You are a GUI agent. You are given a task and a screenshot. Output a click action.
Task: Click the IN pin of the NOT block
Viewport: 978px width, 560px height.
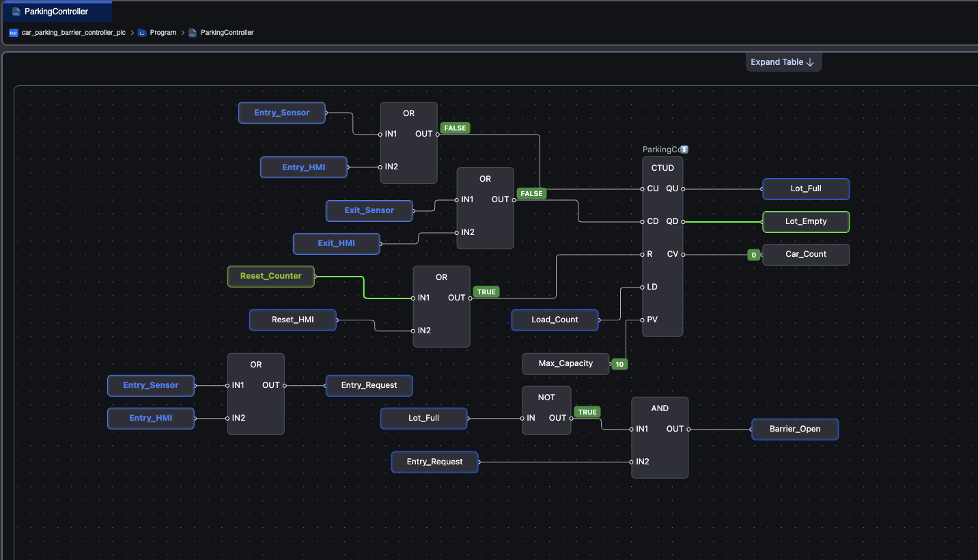[522, 418]
